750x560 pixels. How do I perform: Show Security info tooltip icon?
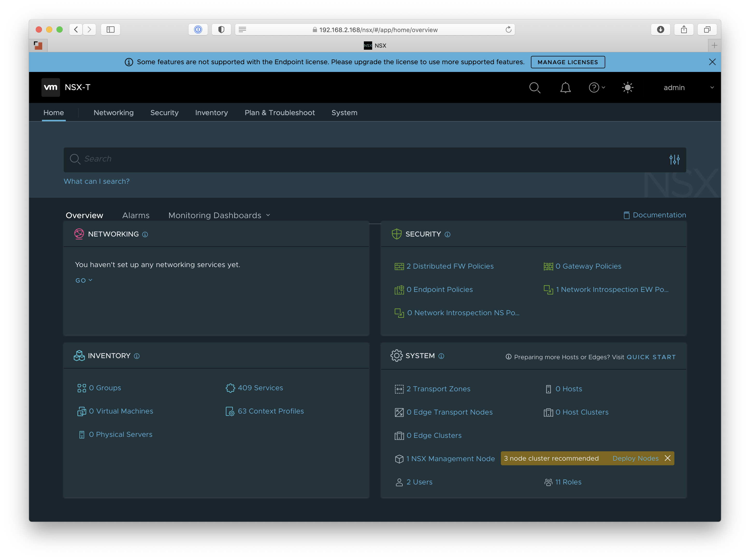[448, 234]
